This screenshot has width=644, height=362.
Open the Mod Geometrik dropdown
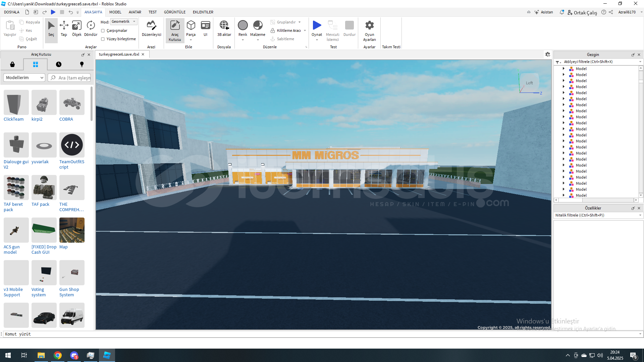(124, 21)
